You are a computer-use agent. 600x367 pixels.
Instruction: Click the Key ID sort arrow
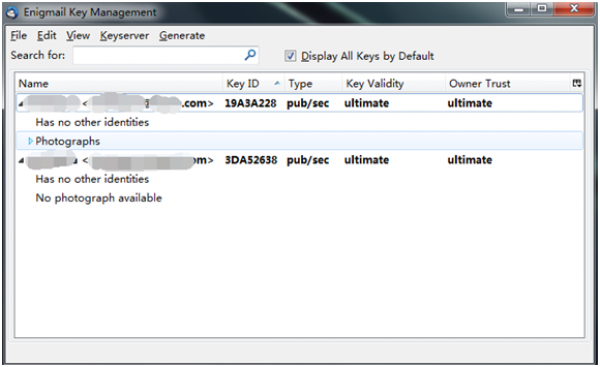pyautogui.click(x=277, y=83)
